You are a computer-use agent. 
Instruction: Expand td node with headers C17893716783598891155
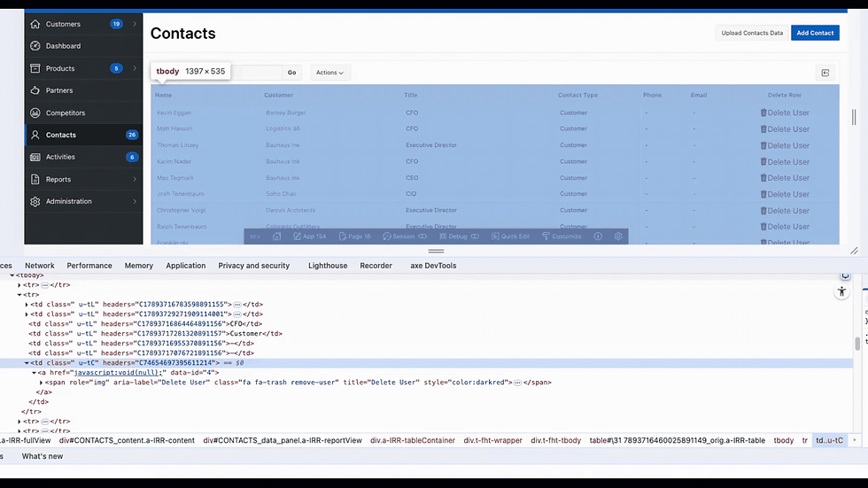point(27,305)
